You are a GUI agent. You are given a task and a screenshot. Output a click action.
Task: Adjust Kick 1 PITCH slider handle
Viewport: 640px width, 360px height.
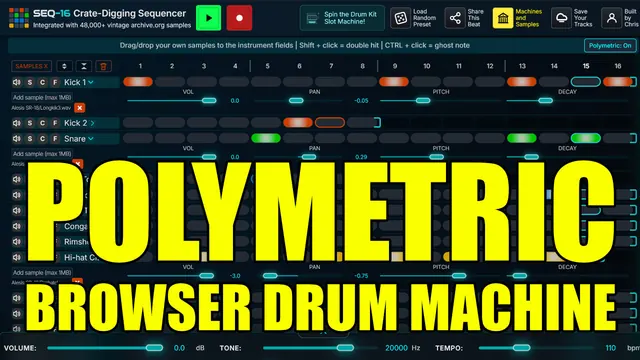click(x=423, y=100)
